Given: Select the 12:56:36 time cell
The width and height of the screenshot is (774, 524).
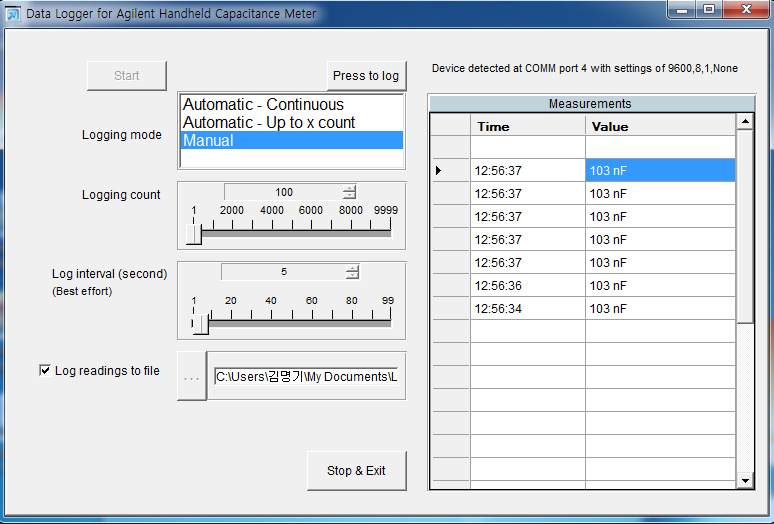Looking at the screenshot, I should (x=527, y=286).
